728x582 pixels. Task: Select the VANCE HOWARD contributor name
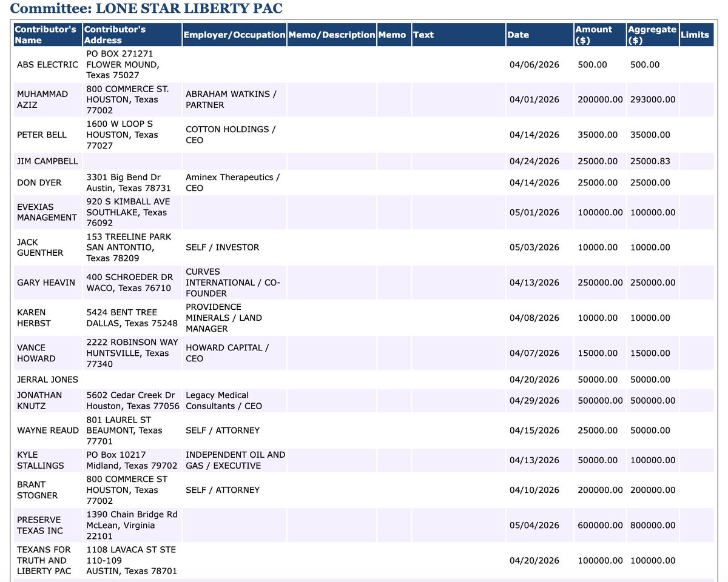(x=36, y=353)
